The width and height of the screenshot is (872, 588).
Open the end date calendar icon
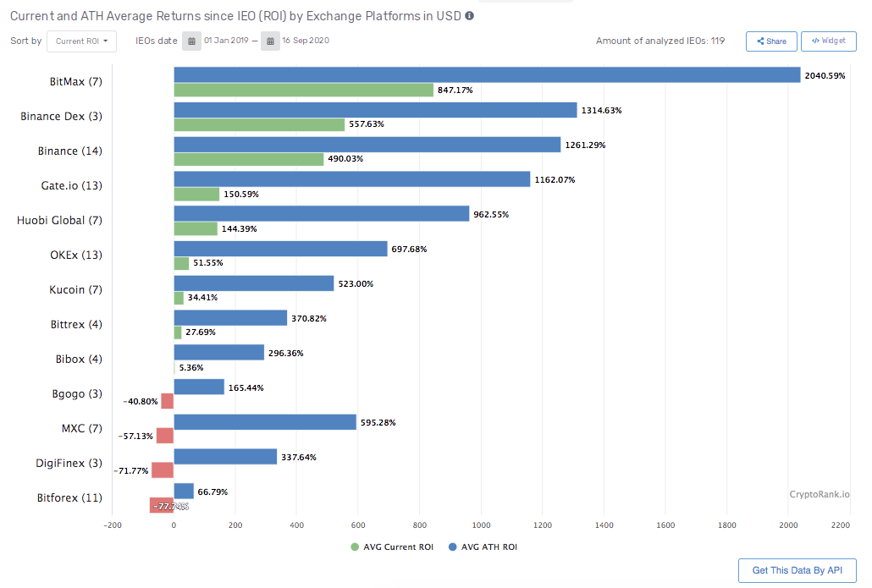click(x=270, y=41)
